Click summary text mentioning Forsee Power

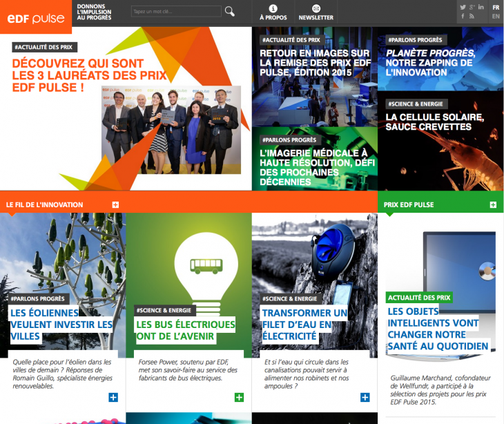(x=188, y=370)
